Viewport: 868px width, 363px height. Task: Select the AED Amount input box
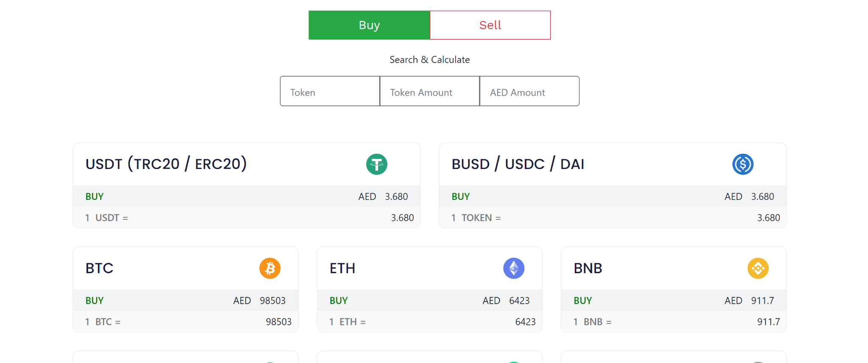tap(529, 91)
